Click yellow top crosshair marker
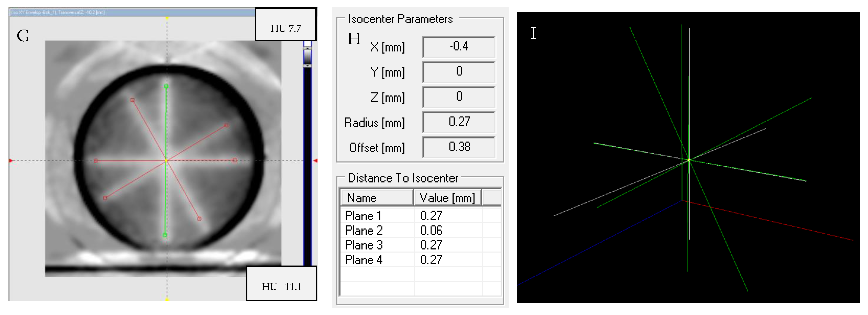 [x=167, y=18]
